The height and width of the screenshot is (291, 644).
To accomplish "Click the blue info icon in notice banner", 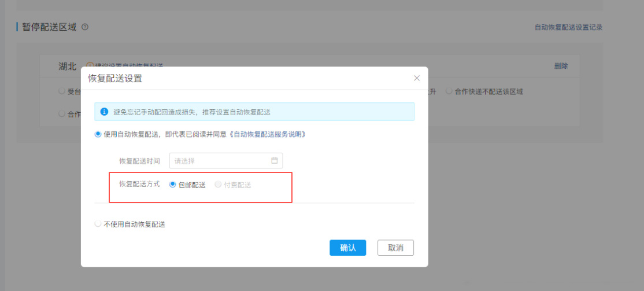I will pyautogui.click(x=104, y=112).
